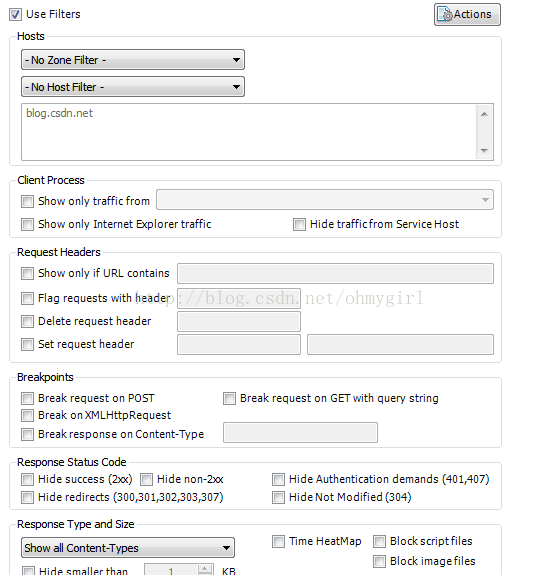Check Show only Internet Explorer traffic
This screenshot has width=542, height=575.
pyautogui.click(x=28, y=224)
